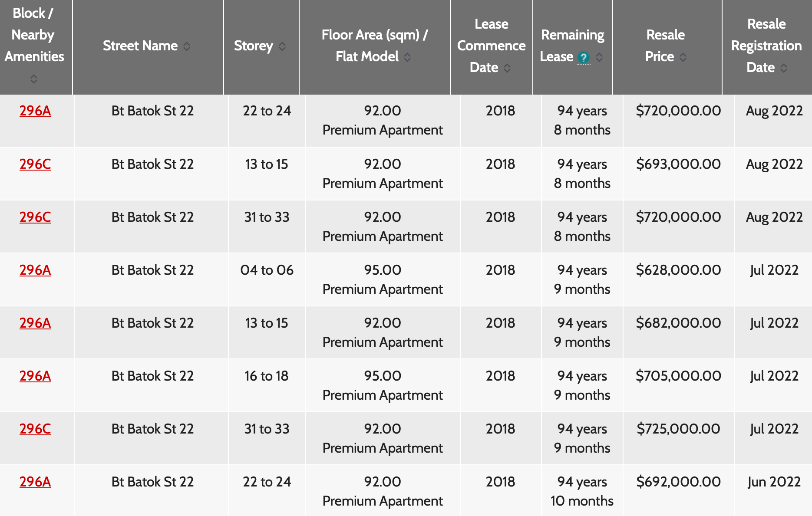The height and width of the screenshot is (516, 812).
Task: Open 296A link priced $682,000
Action: coord(35,323)
